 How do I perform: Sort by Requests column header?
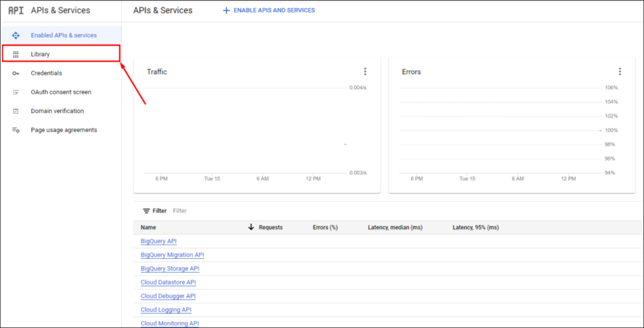(270, 227)
